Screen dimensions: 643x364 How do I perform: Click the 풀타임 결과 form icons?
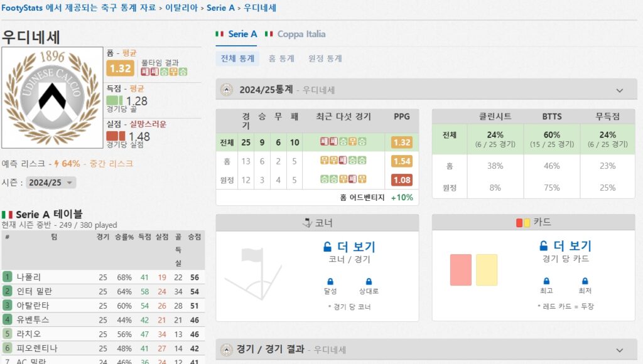pyautogui.click(x=164, y=72)
